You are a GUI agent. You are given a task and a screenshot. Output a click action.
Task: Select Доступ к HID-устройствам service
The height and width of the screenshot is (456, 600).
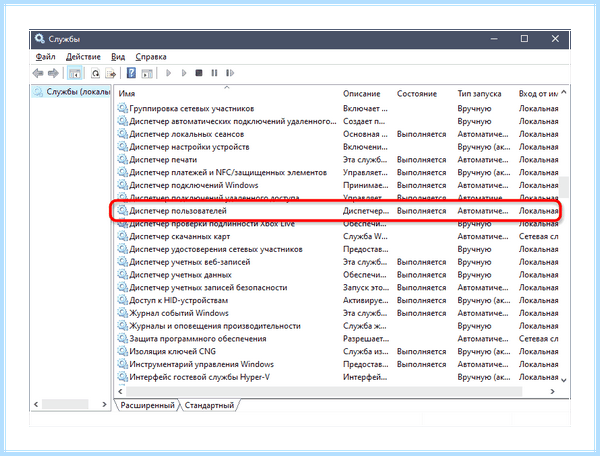click(338, 300)
